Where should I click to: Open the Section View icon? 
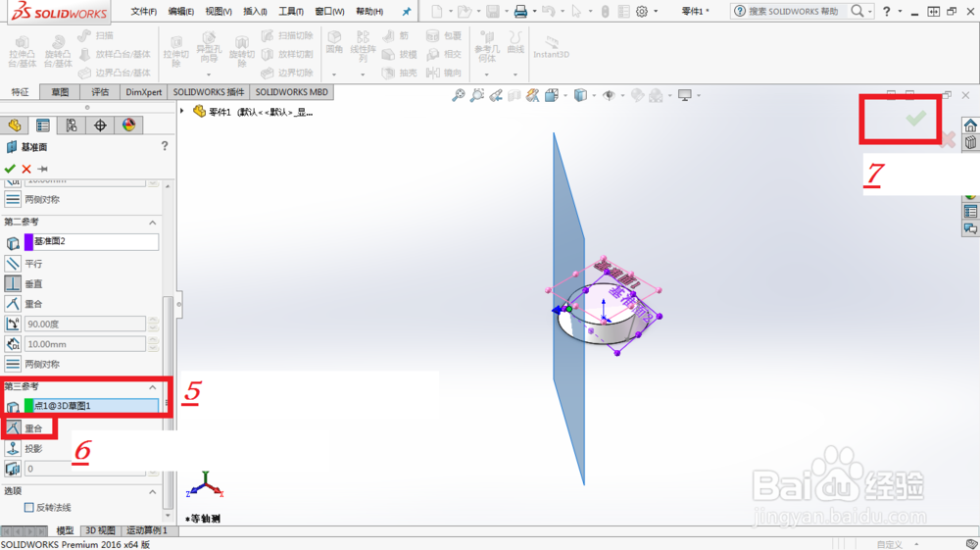514,95
